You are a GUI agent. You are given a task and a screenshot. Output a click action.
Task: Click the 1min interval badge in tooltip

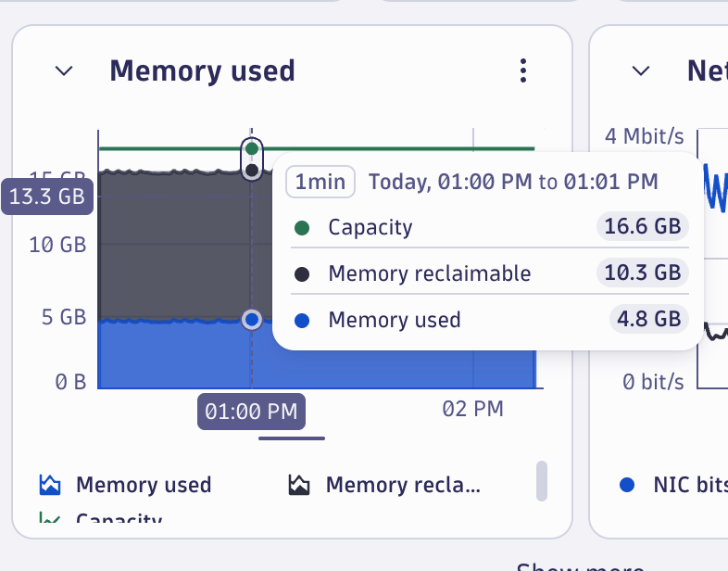tap(320, 182)
